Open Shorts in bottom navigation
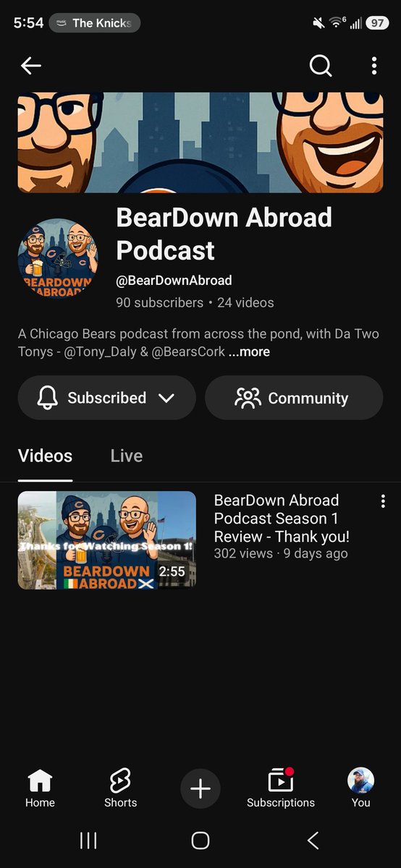 pos(120,788)
